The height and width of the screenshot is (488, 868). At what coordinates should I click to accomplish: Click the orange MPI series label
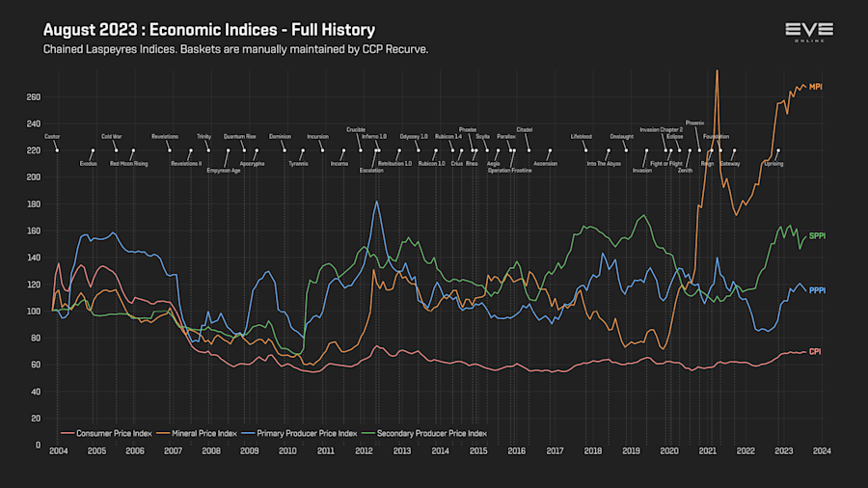click(x=815, y=87)
